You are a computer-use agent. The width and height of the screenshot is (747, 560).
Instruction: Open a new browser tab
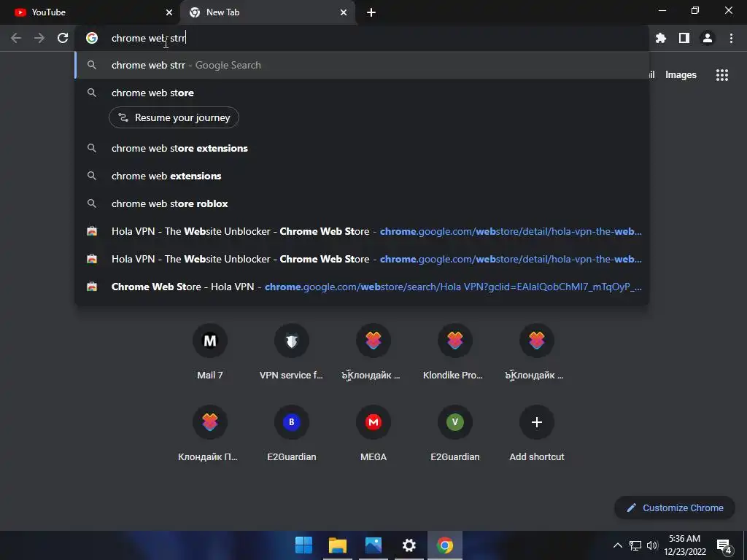tap(371, 12)
